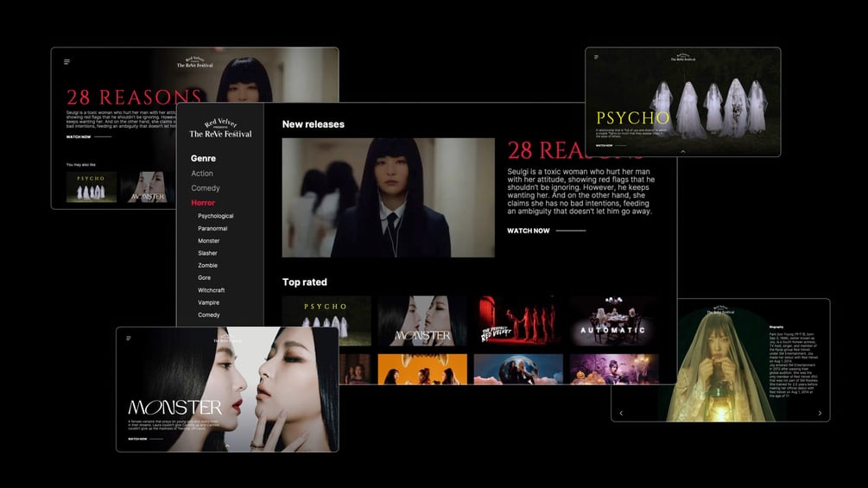Expand the up chevron in Psycho window
Screen dimensions: 868x488
[683, 152]
